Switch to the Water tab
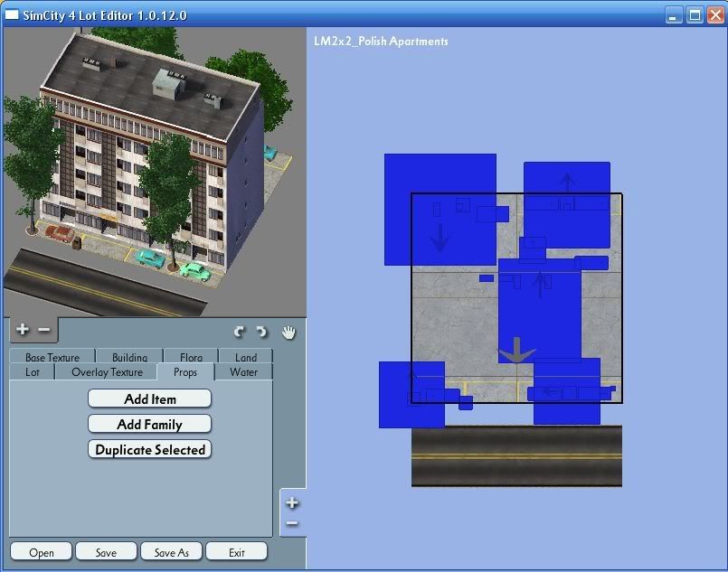This screenshot has width=728, height=572. tap(243, 371)
